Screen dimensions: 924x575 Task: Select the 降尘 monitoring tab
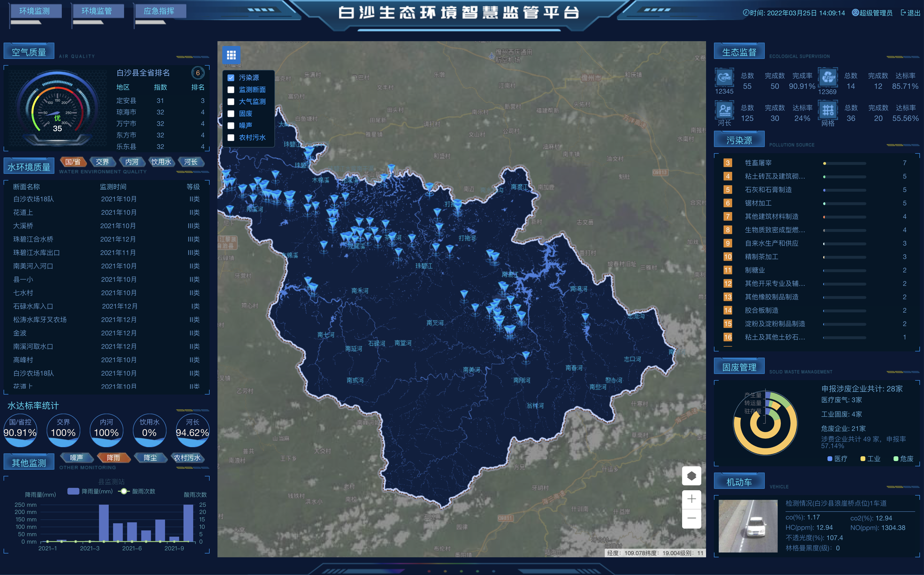click(x=150, y=458)
